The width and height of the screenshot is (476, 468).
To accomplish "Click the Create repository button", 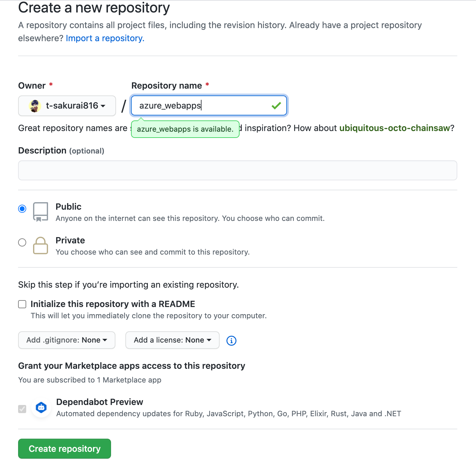I will coord(65,449).
